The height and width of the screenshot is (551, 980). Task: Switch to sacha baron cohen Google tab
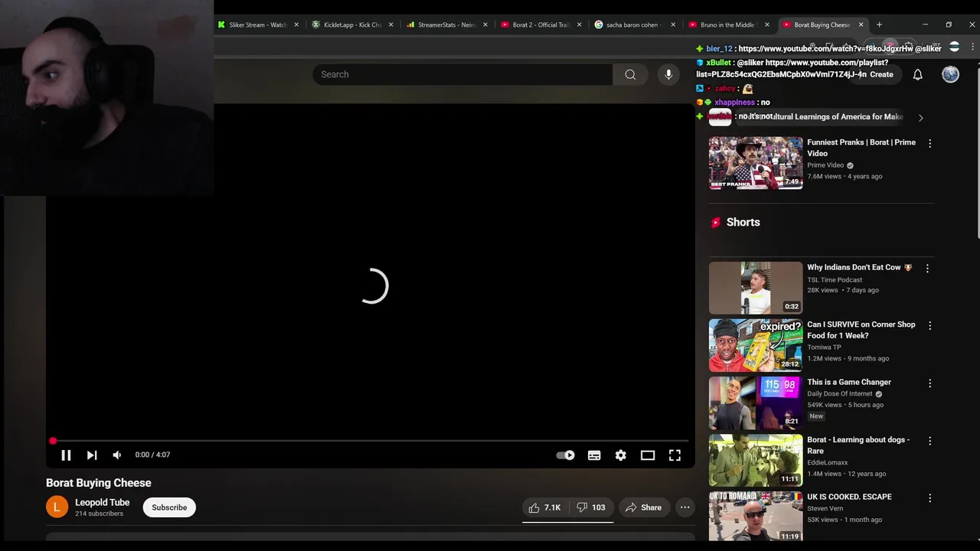pos(633,24)
